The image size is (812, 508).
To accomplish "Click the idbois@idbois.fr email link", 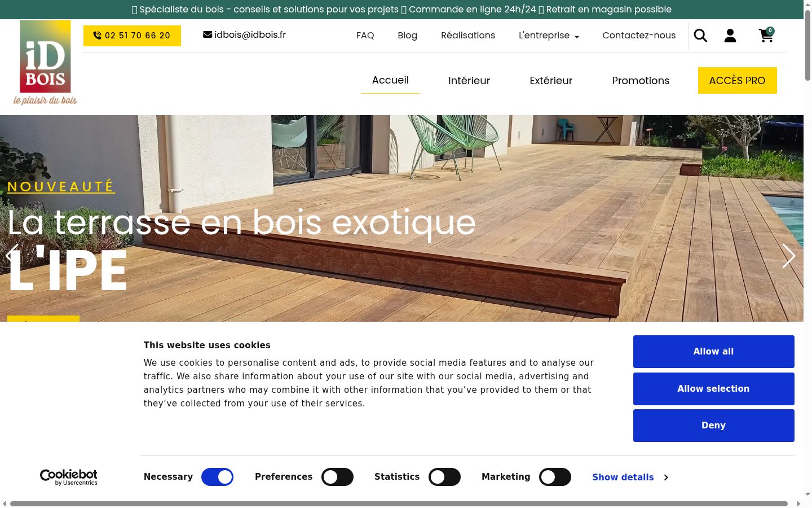I will (244, 35).
